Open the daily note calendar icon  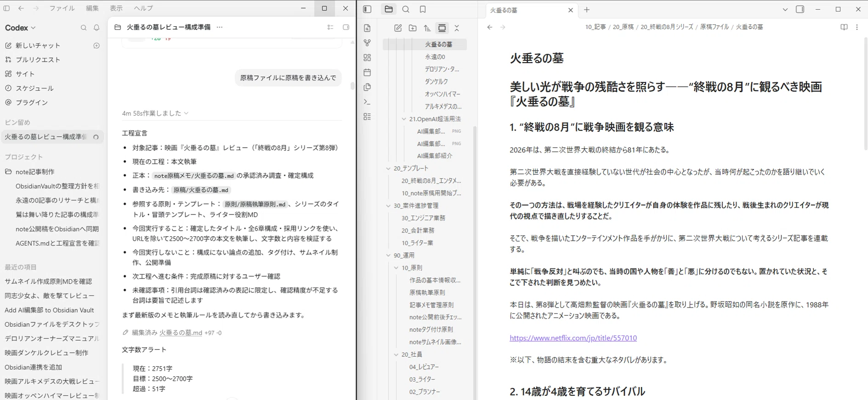tap(367, 72)
